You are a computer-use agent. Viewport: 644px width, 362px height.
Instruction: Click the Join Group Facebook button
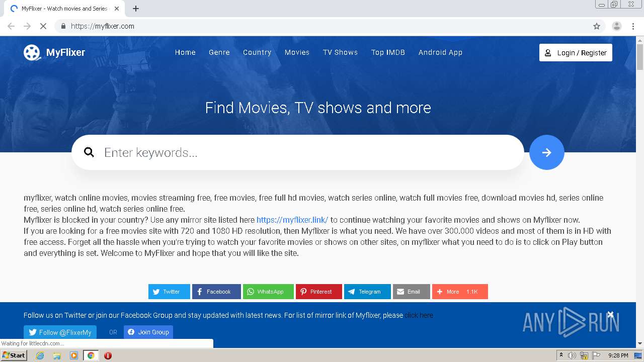[148, 332]
